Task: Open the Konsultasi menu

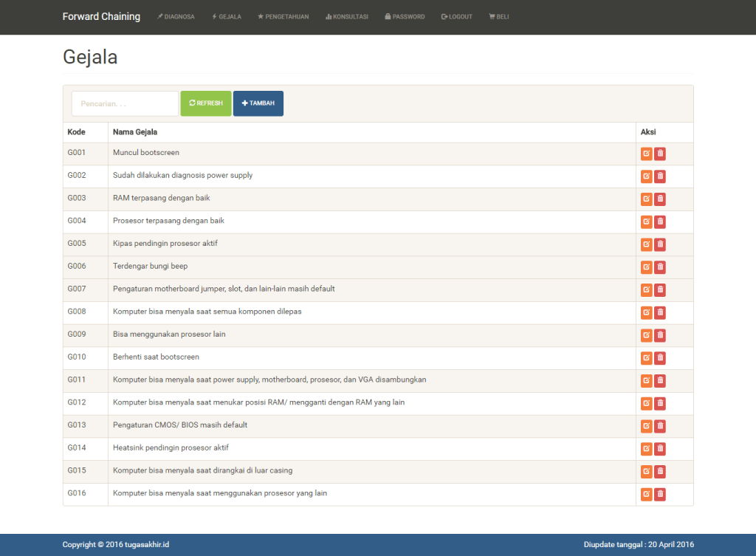Action: (x=347, y=16)
